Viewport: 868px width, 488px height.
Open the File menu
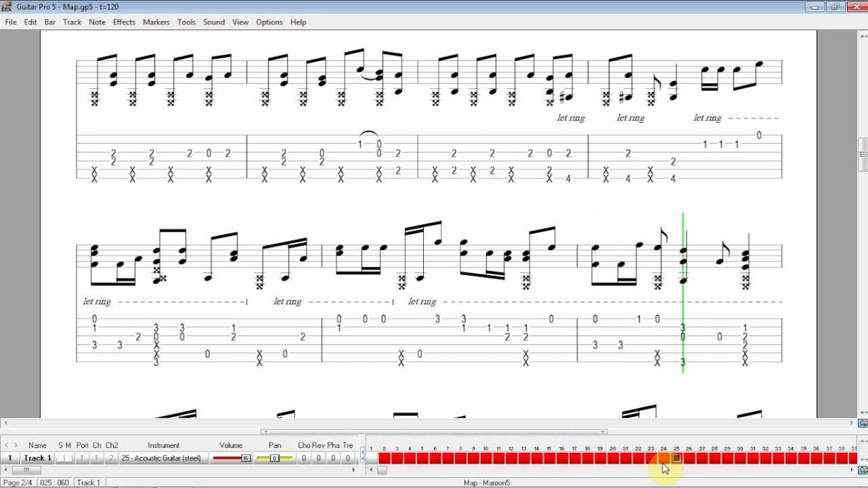click(10, 22)
